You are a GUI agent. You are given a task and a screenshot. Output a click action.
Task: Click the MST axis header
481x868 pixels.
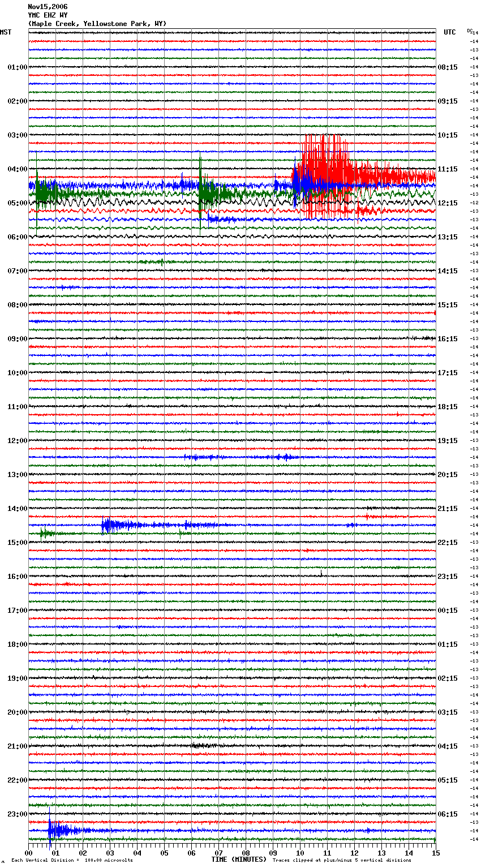pyautogui.click(x=6, y=32)
